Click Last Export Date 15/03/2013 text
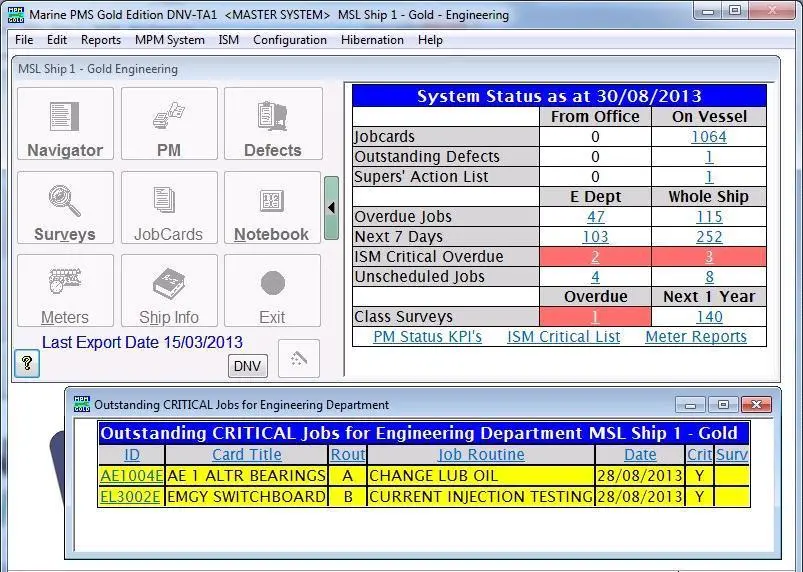 [x=142, y=342]
